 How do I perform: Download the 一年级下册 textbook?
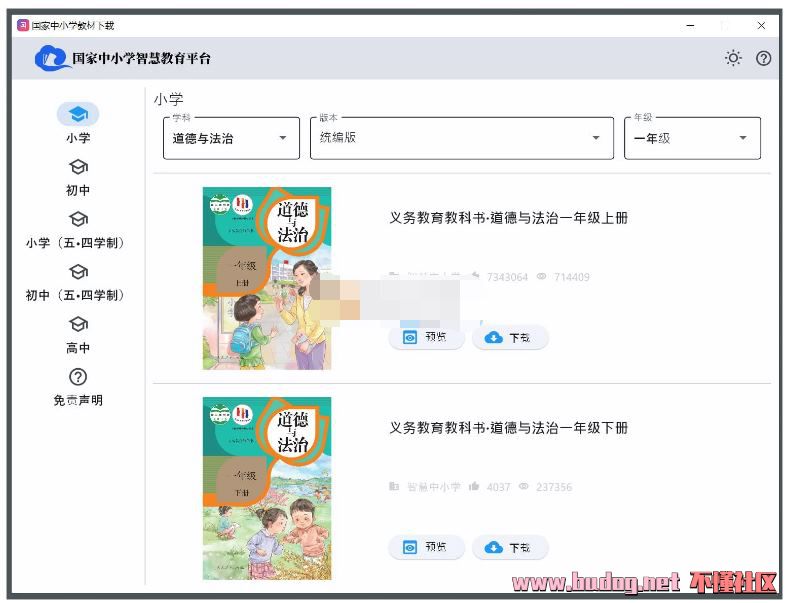[x=510, y=547]
